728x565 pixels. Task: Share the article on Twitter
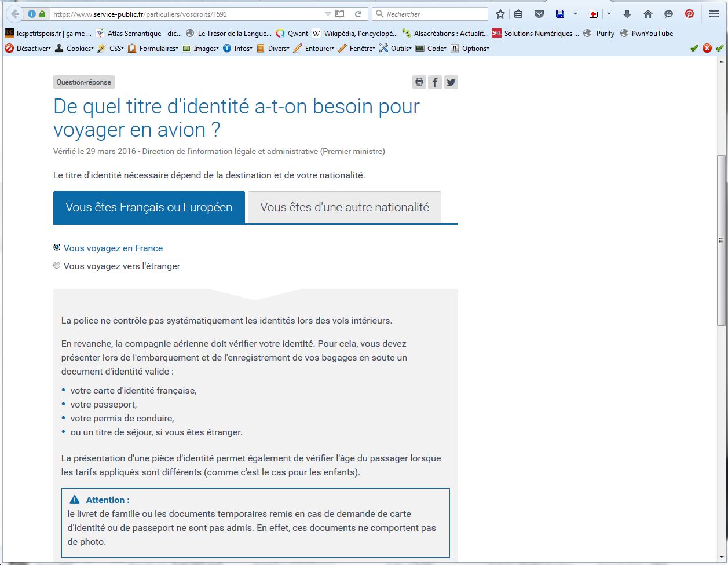[x=451, y=82]
